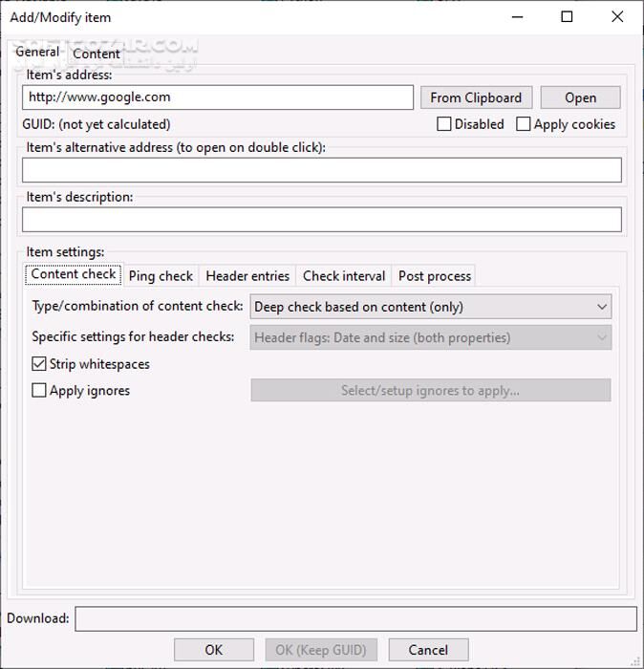
Task: Switch to the Content tab
Action: pos(97,54)
